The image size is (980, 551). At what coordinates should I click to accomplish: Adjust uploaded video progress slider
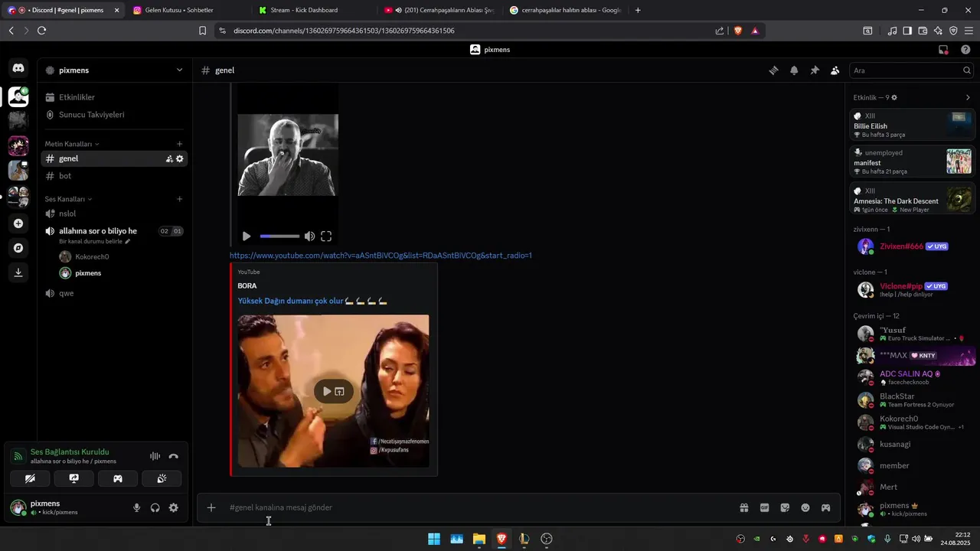(x=279, y=236)
